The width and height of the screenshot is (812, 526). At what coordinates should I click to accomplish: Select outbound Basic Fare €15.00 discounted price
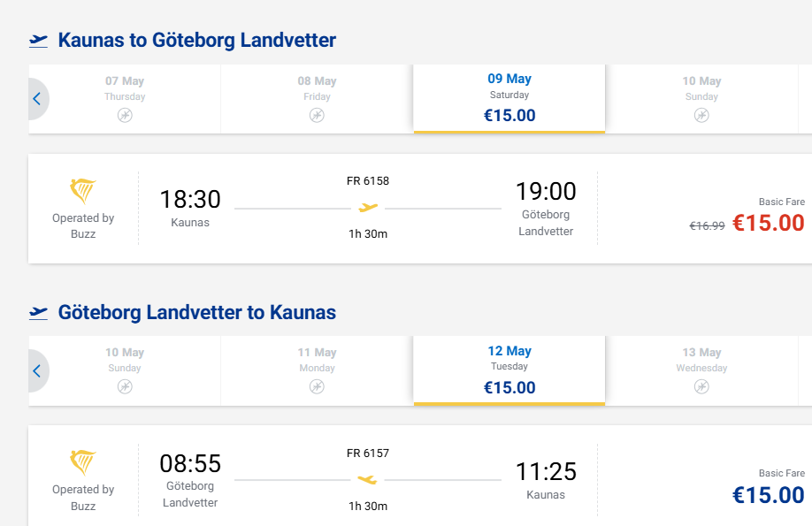(768, 223)
